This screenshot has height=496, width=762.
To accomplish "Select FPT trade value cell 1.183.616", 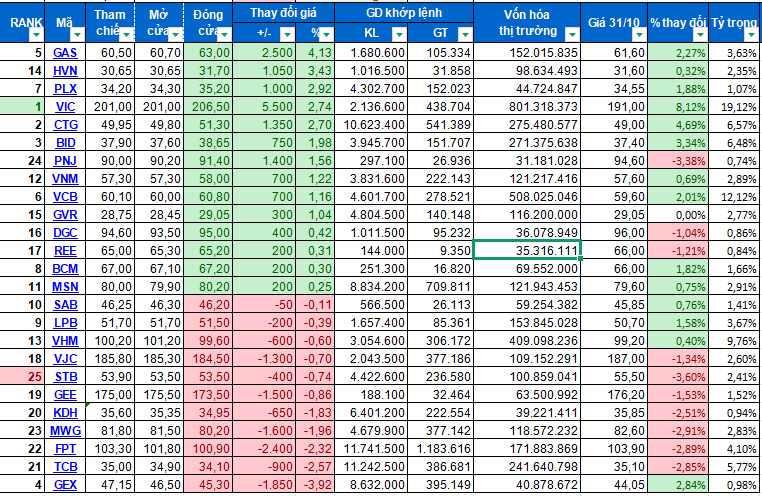I will click(440, 448).
